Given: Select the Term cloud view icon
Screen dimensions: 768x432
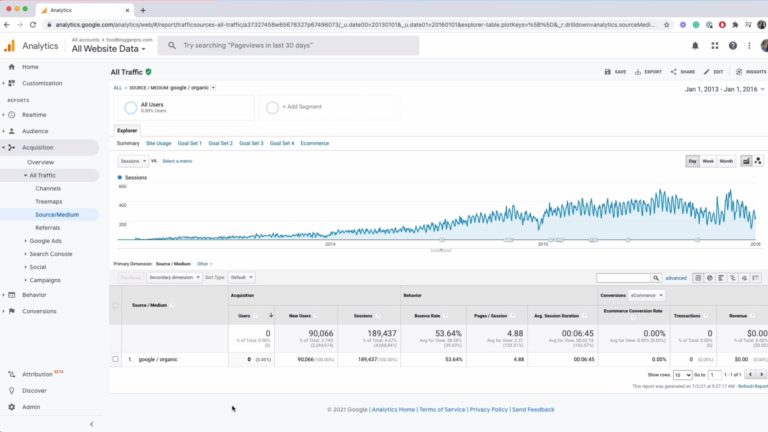Looking at the screenshot, I should [744, 278].
